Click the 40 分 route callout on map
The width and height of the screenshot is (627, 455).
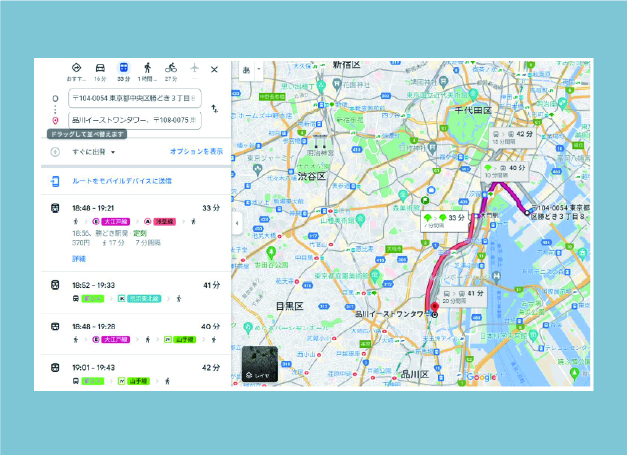[505, 170]
